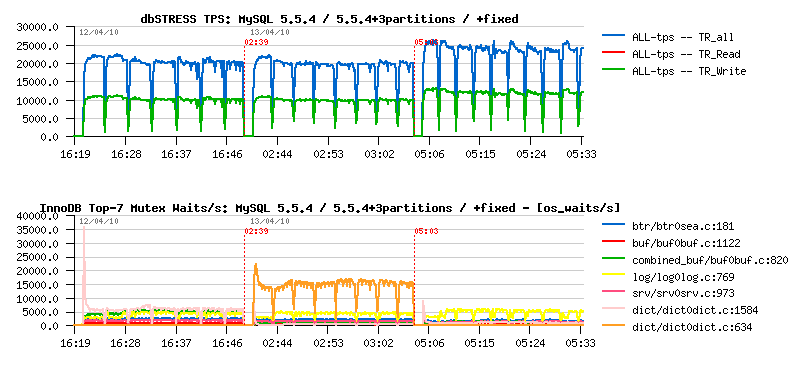
Task: Click the 35000.0 y-axis label on Mutex chart
Action: point(37,230)
